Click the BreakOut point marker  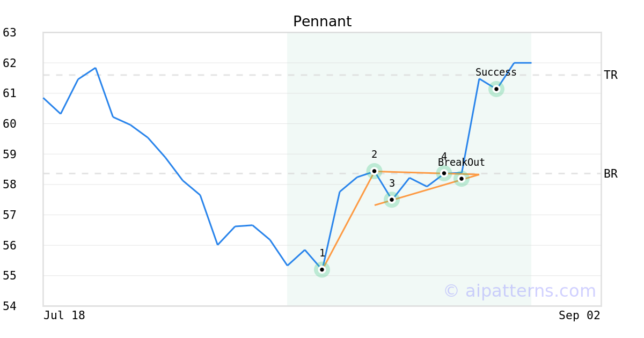(462, 179)
